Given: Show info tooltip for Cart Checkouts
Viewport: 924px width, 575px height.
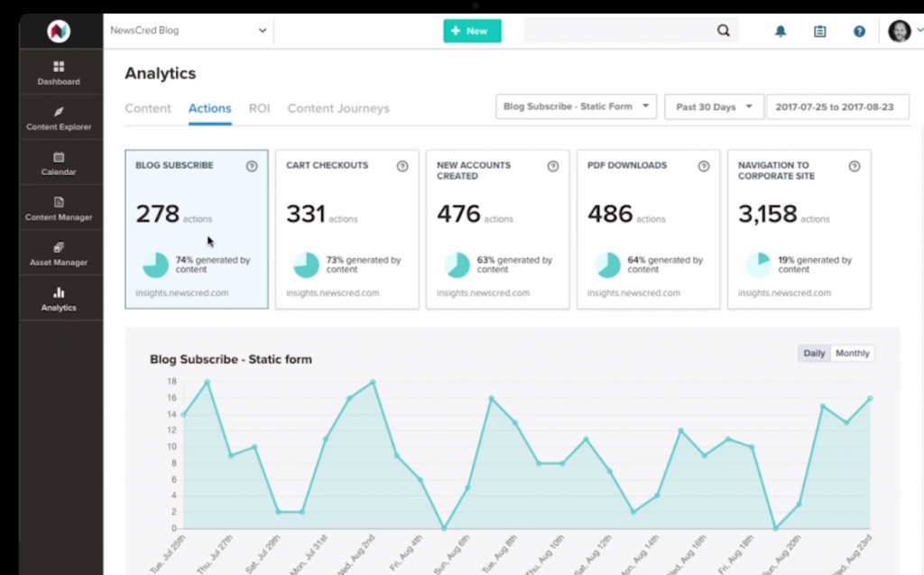Looking at the screenshot, I should coord(402,166).
